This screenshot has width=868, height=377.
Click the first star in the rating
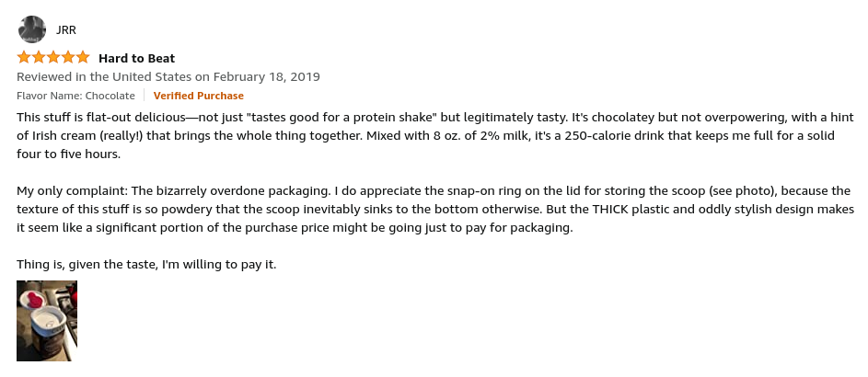coord(24,58)
